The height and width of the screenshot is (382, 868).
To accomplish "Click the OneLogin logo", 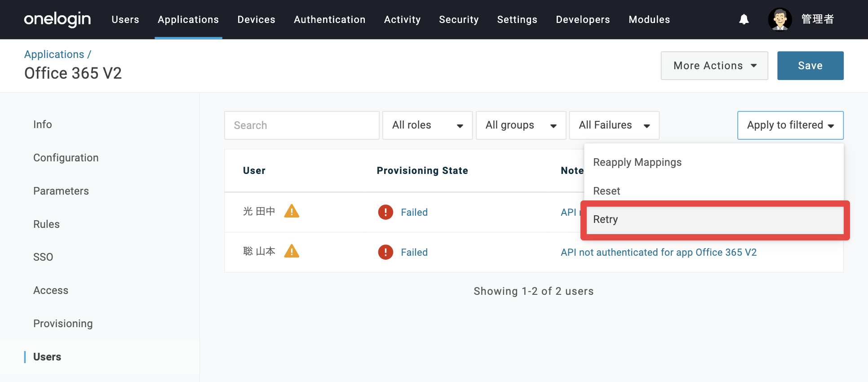I will point(58,19).
